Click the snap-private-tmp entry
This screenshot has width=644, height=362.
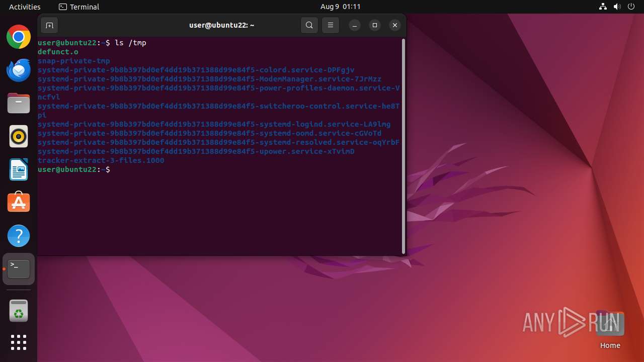coord(74,61)
